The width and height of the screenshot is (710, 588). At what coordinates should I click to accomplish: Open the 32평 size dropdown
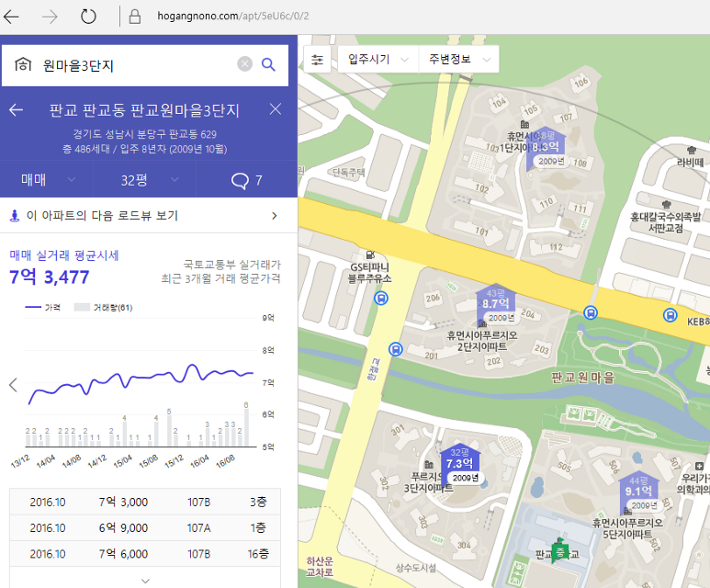[x=145, y=180]
